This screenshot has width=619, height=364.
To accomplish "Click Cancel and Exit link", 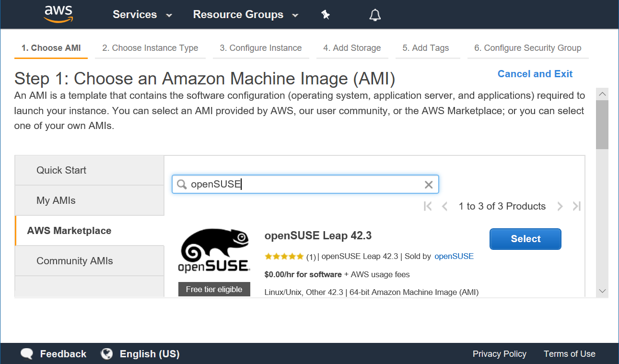I will (x=535, y=74).
